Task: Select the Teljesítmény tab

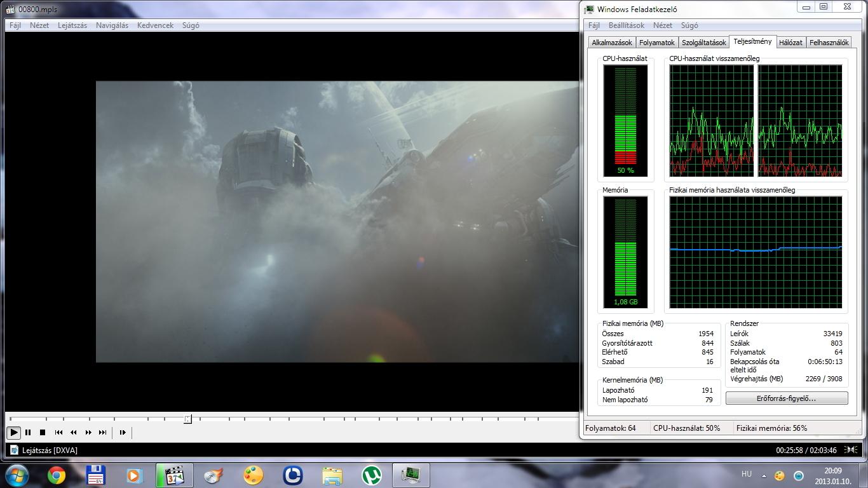Action: click(x=752, y=41)
